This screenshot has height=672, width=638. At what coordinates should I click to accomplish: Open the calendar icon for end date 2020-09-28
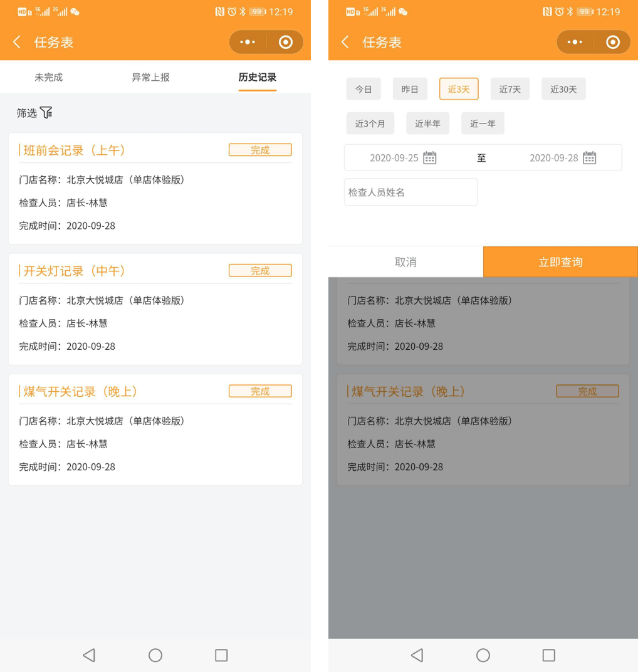point(589,158)
